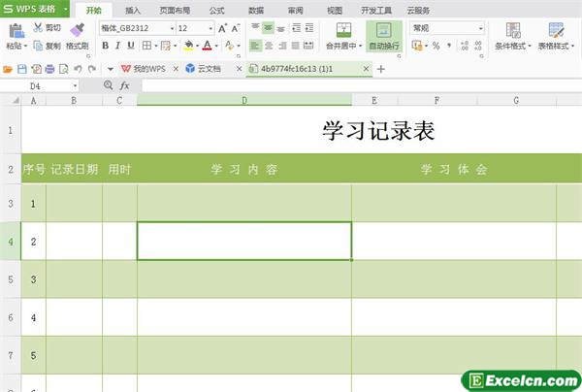The image size is (582, 392).
Task: Toggle left horizontal alignment
Action: coord(255,46)
